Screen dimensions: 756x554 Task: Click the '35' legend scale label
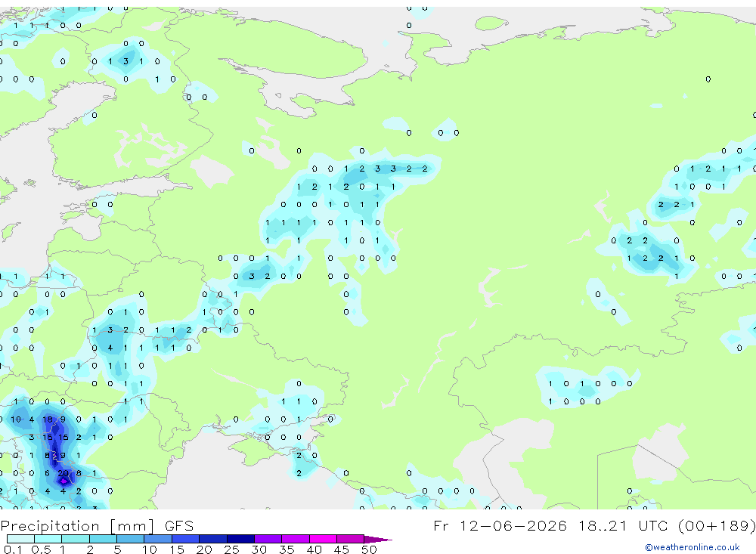click(287, 549)
